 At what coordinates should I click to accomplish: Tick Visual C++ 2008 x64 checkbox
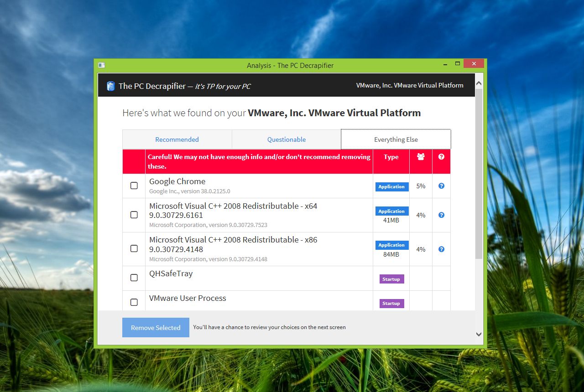tap(134, 215)
